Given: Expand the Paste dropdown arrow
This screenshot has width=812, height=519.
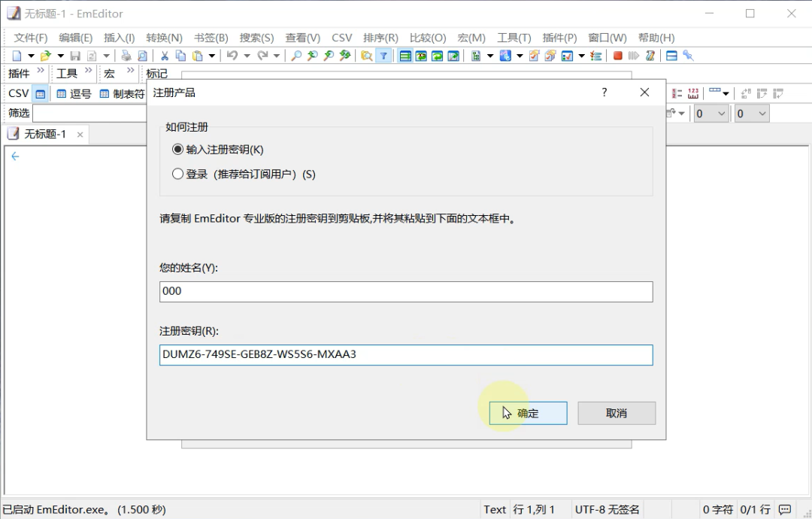Looking at the screenshot, I should coord(212,56).
